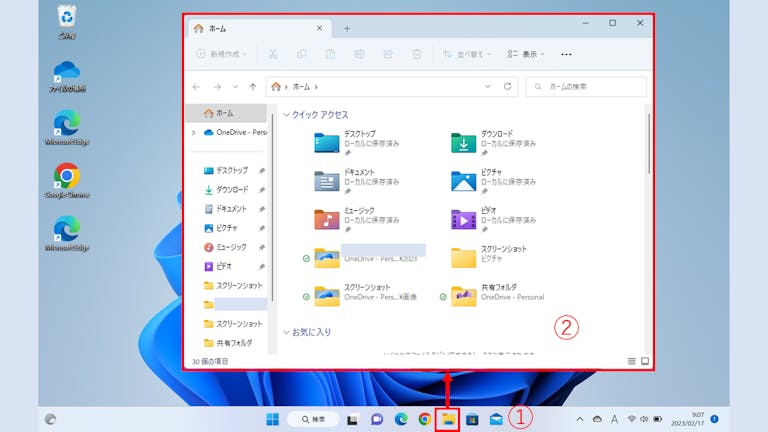Click File Explorer icon in taskbar
The height and width of the screenshot is (432, 768).
pos(448,419)
